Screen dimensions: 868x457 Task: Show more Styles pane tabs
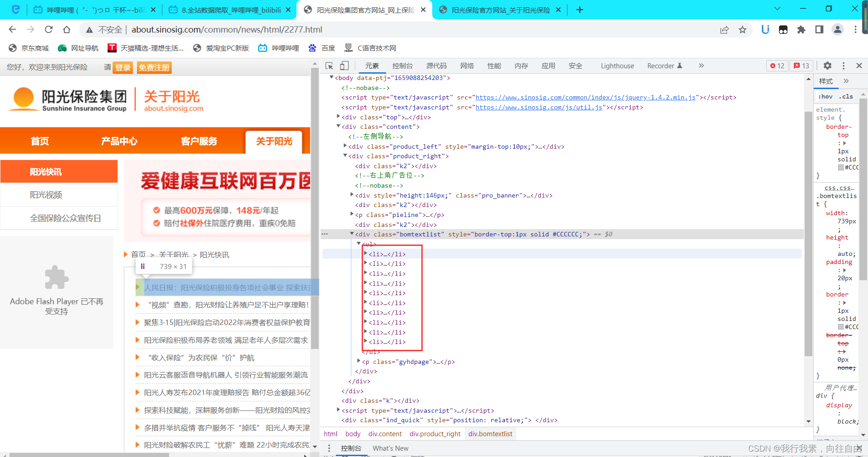pyautogui.click(x=846, y=81)
